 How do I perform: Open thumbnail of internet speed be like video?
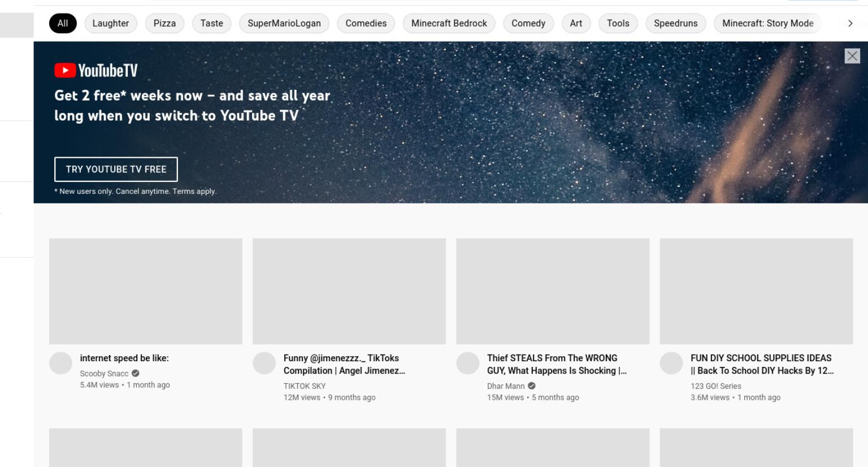point(146,291)
